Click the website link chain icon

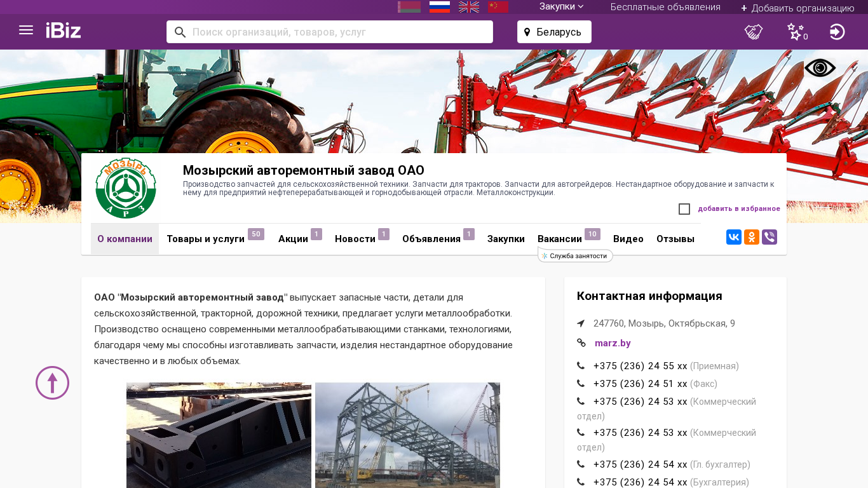pos(581,343)
